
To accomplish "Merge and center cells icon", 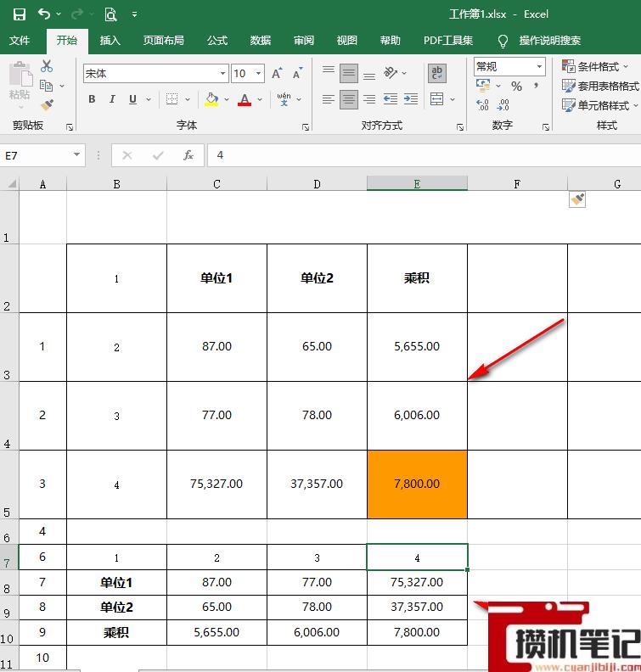I will (x=437, y=99).
